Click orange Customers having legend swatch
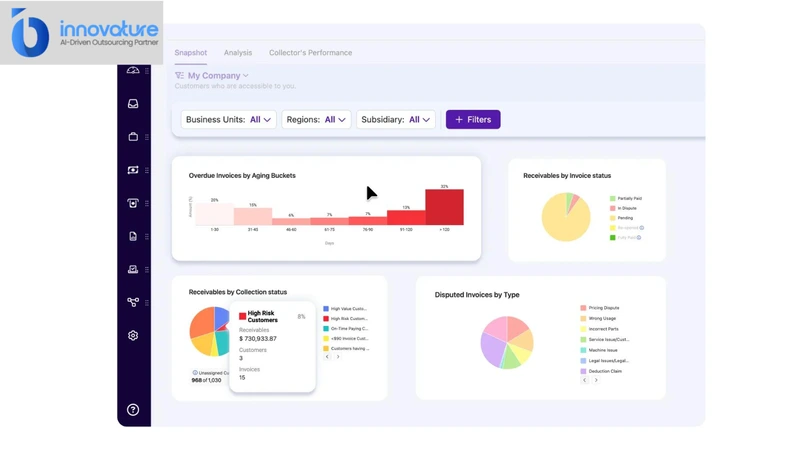Image resolution: width=800 pixels, height=450 pixels. [326, 348]
